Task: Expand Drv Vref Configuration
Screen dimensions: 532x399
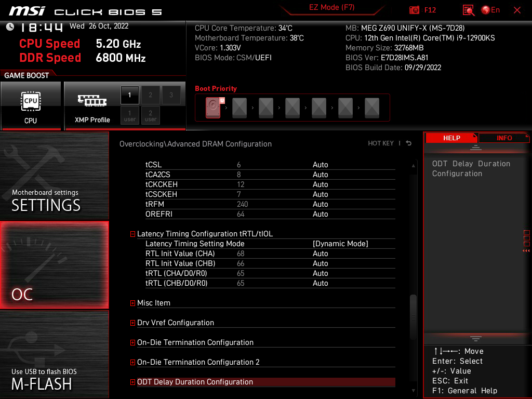Action: click(x=132, y=323)
